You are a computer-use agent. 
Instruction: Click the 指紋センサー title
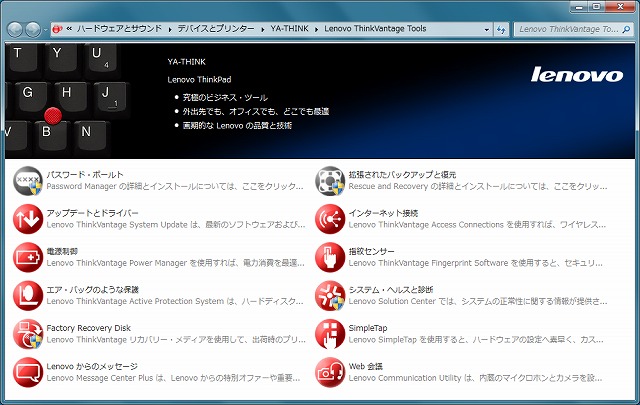click(371, 251)
